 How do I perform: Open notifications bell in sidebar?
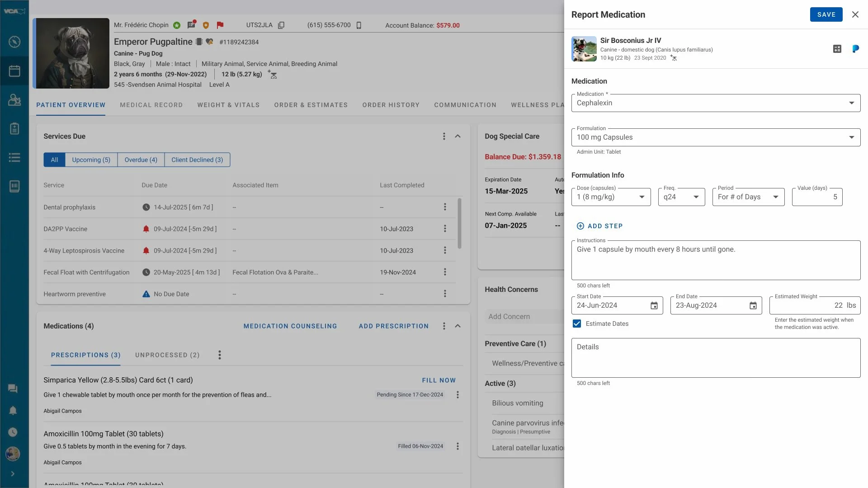pos(13,410)
